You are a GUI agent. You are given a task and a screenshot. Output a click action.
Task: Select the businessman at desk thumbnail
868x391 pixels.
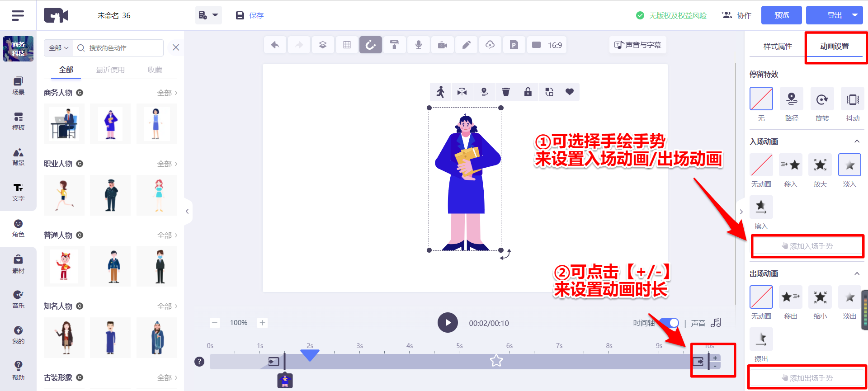coord(64,124)
